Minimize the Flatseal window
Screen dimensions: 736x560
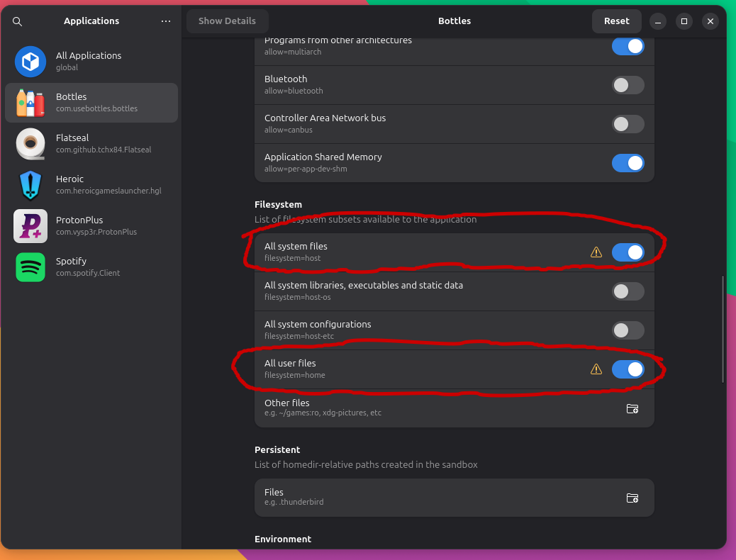657,21
